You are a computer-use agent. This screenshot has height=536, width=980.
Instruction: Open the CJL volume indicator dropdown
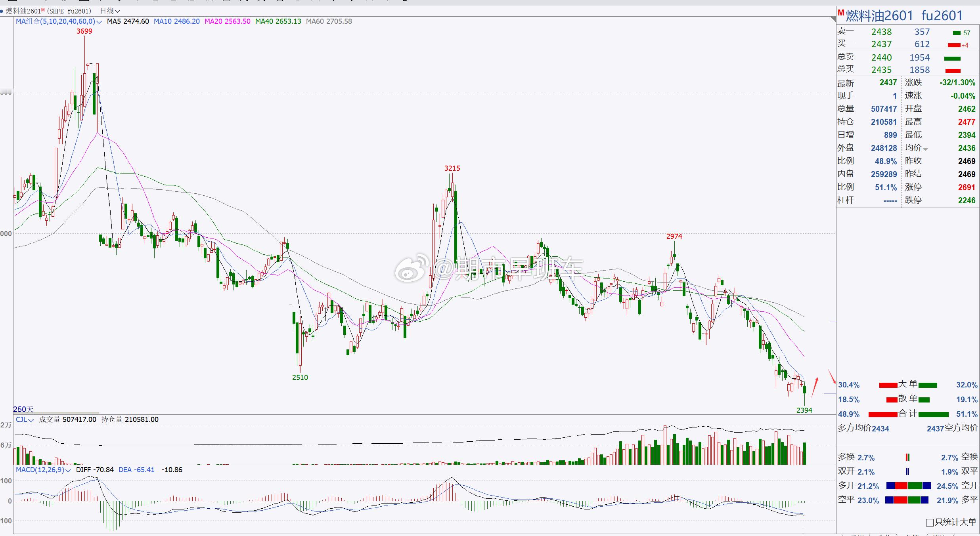(x=31, y=420)
